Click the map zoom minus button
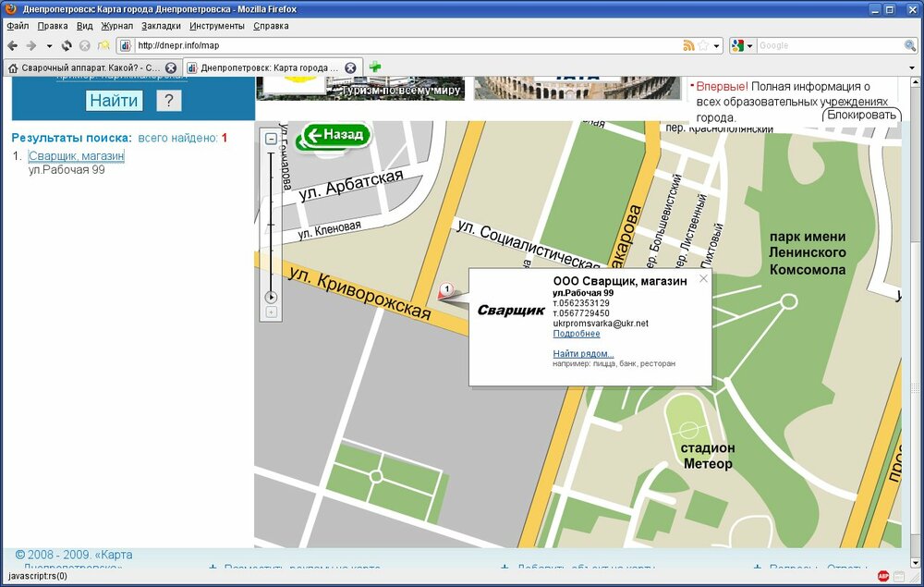 [272, 139]
